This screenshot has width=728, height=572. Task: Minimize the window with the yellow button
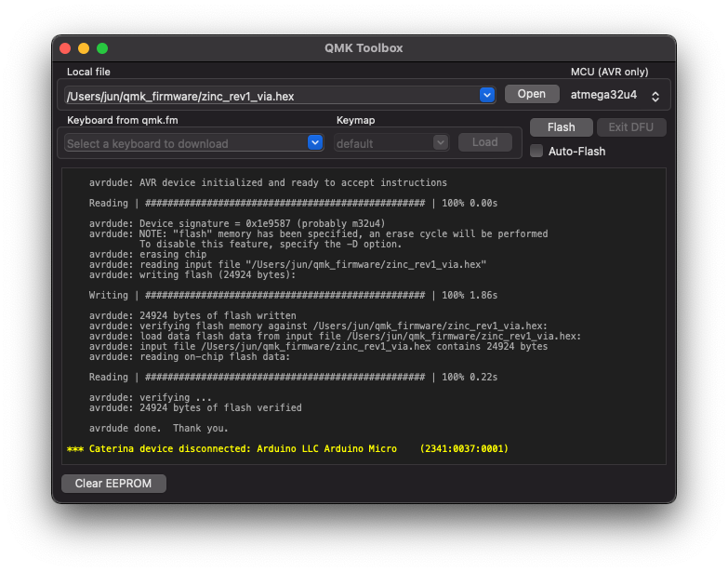[x=84, y=48]
